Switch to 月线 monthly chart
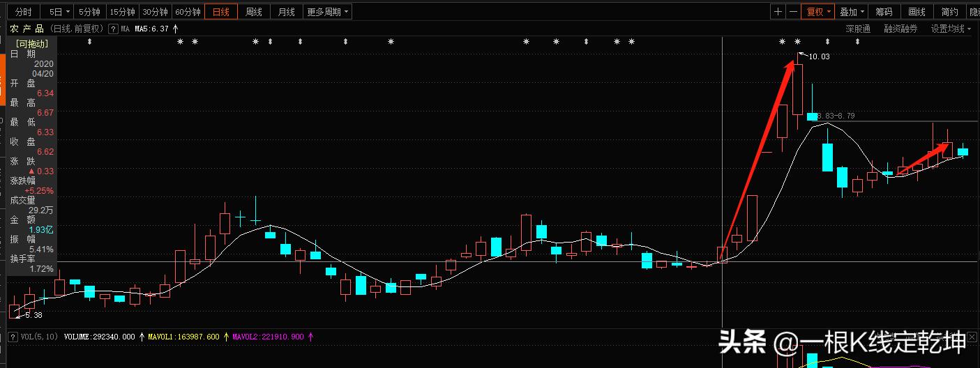This screenshot has width=980, height=368. [x=287, y=12]
